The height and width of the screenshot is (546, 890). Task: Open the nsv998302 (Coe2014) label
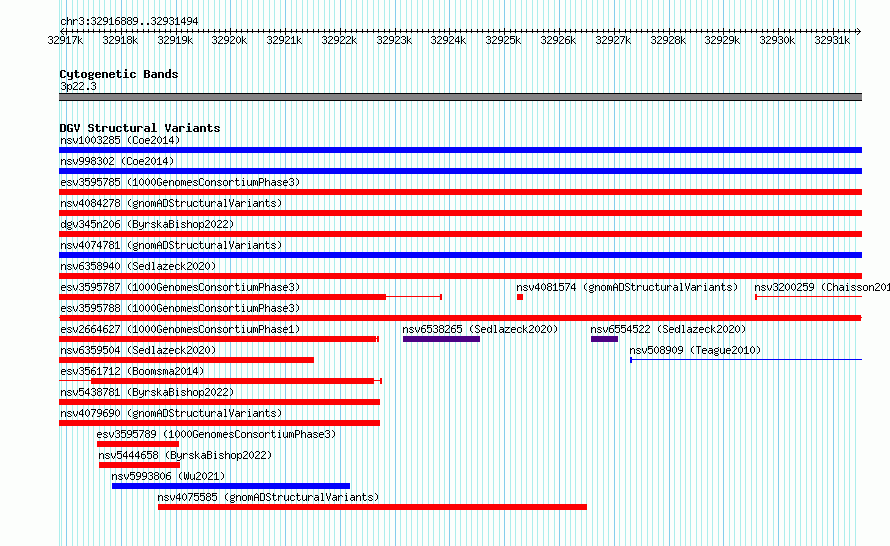point(117,161)
